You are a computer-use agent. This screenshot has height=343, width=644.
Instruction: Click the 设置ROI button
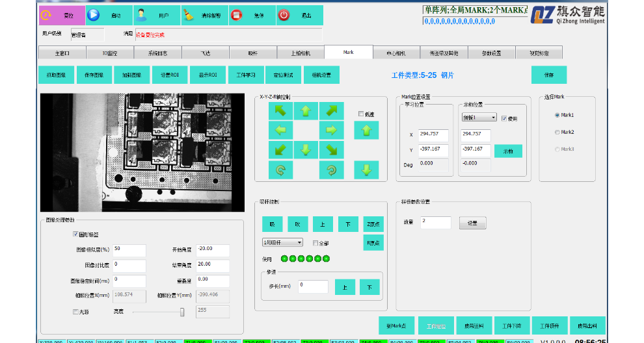pos(170,75)
